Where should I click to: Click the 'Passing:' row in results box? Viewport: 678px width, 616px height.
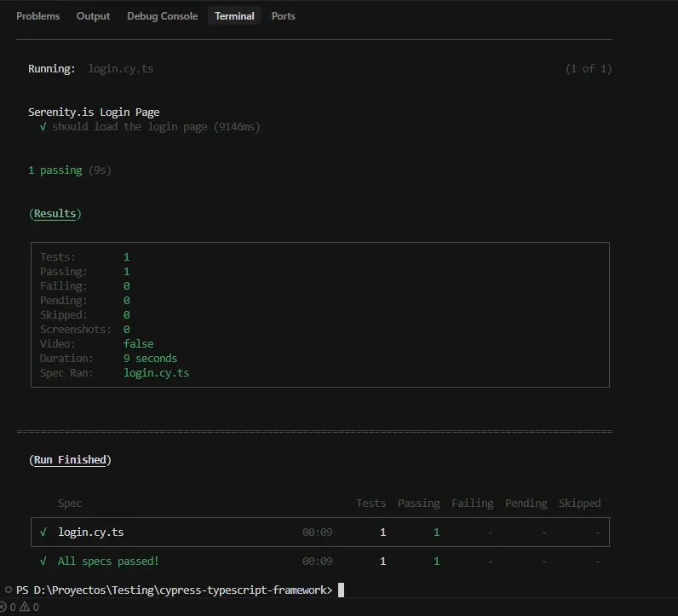tap(85, 271)
